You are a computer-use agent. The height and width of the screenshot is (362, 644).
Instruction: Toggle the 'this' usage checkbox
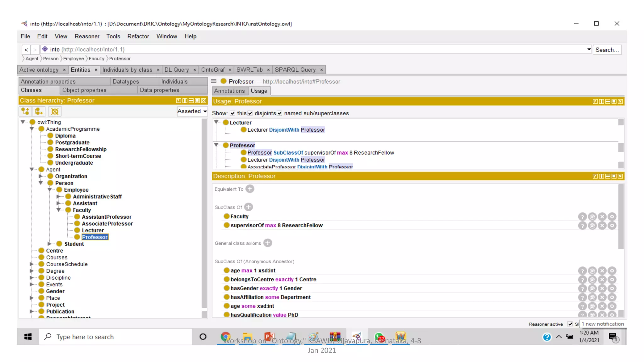pos(233,113)
